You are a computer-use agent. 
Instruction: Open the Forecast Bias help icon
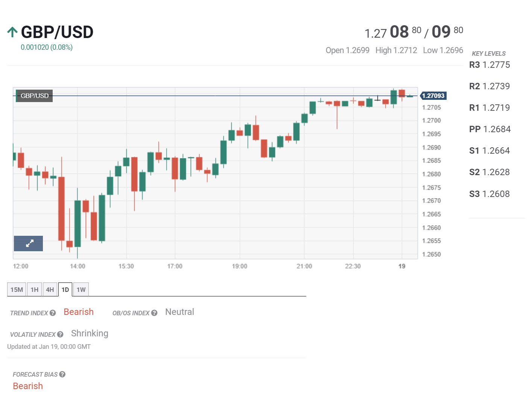click(x=62, y=374)
